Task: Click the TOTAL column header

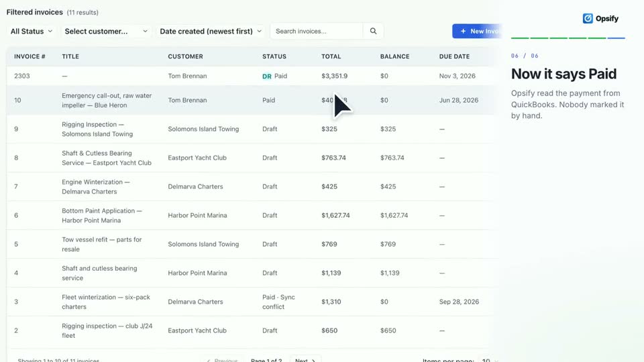Action: click(x=331, y=56)
